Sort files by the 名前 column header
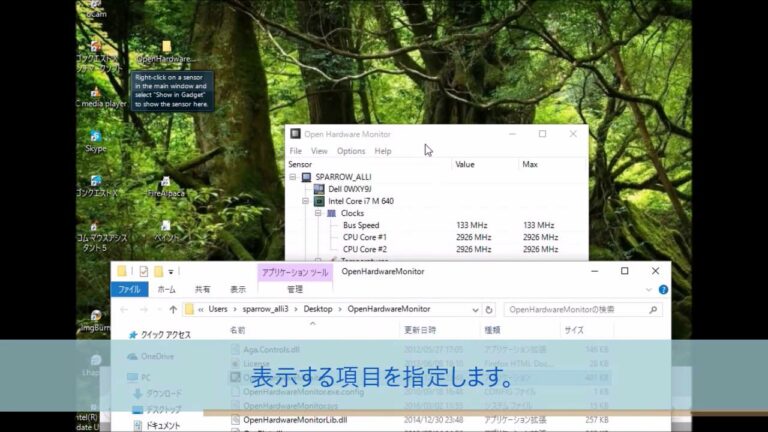The image size is (768, 432). (238, 329)
